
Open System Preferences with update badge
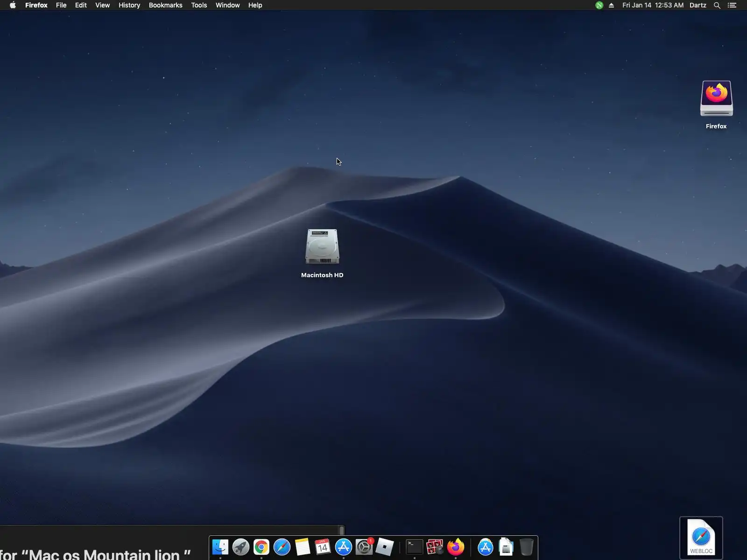[364, 547]
